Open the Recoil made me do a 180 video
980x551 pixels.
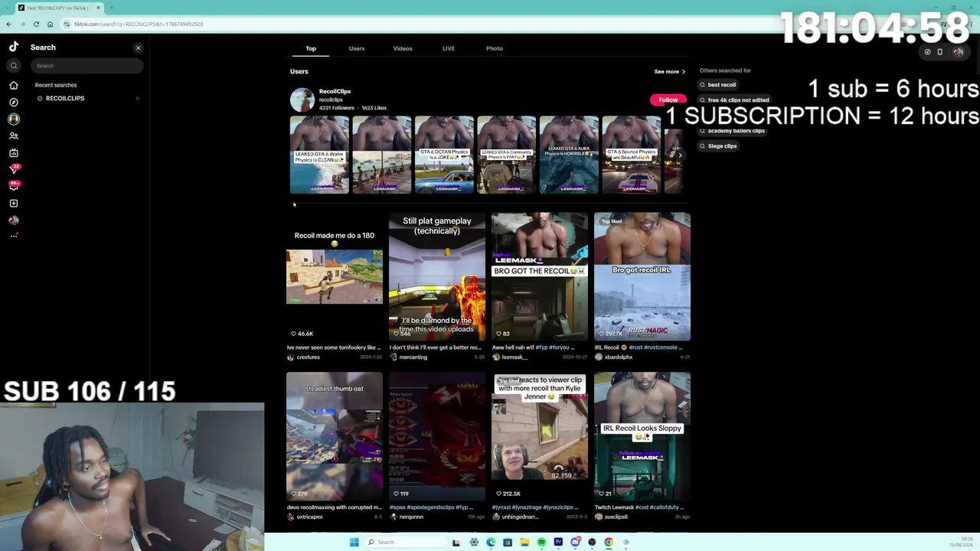tap(335, 276)
